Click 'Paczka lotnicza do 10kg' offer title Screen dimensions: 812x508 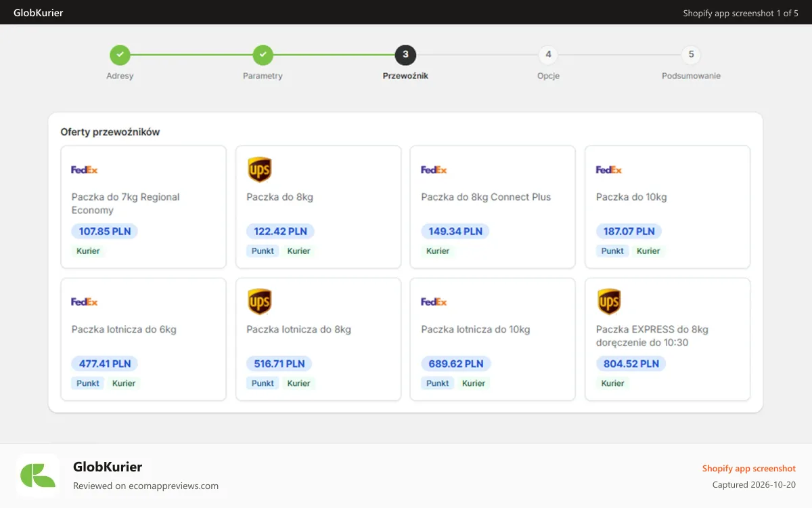coord(475,330)
